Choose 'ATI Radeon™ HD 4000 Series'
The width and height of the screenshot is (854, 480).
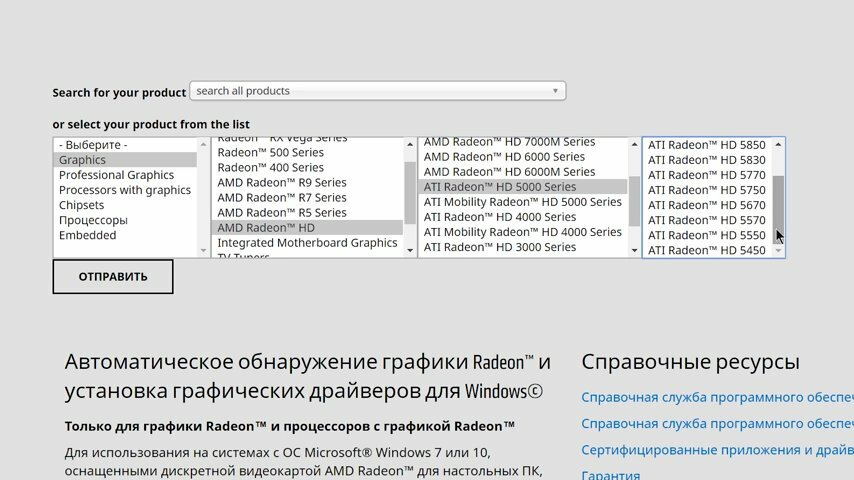[x=523, y=217]
